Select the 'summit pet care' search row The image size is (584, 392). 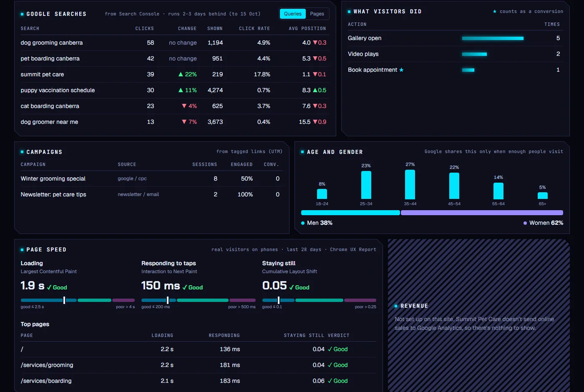175,74
